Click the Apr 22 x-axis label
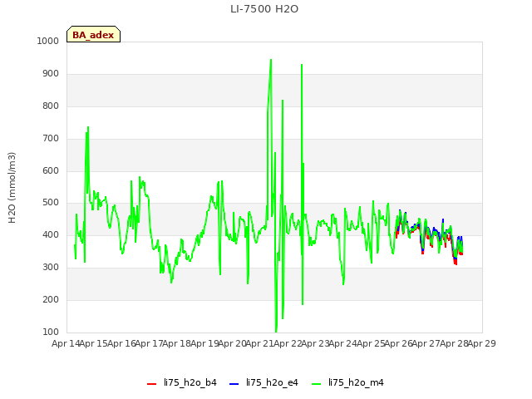Image resolution: width=532 pixels, height=399 pixels. 288,343
